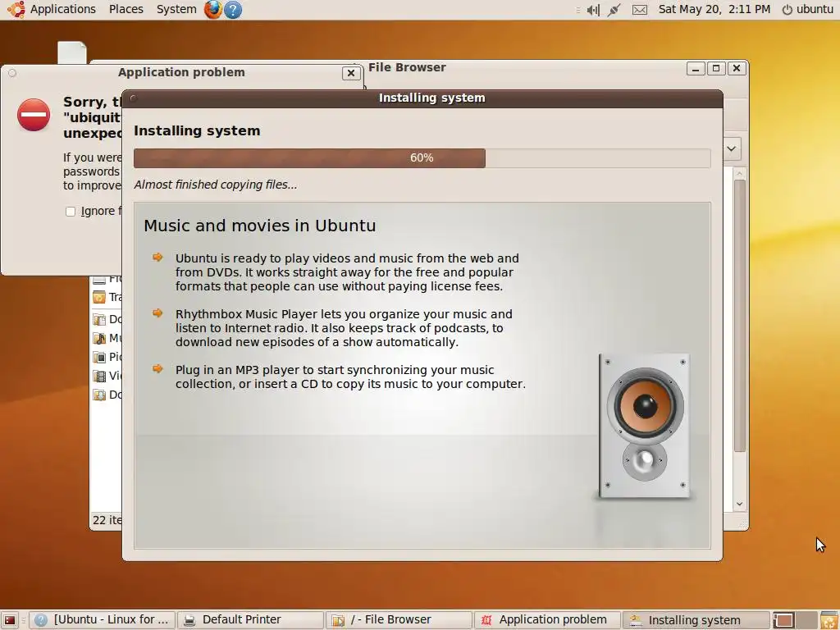Click the desktop file icon behind the dialog
The image size is (840, 630).
click(x=72, y=52)
